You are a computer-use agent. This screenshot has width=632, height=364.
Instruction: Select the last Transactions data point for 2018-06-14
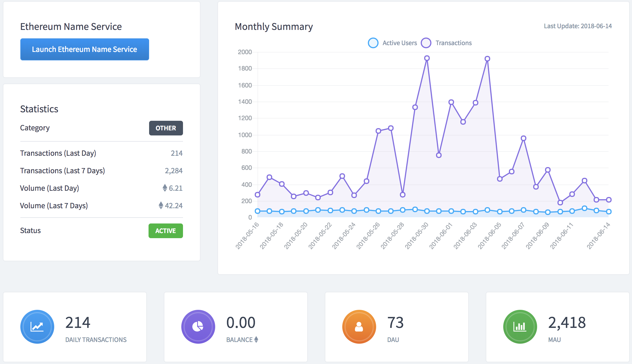(609, 200)
